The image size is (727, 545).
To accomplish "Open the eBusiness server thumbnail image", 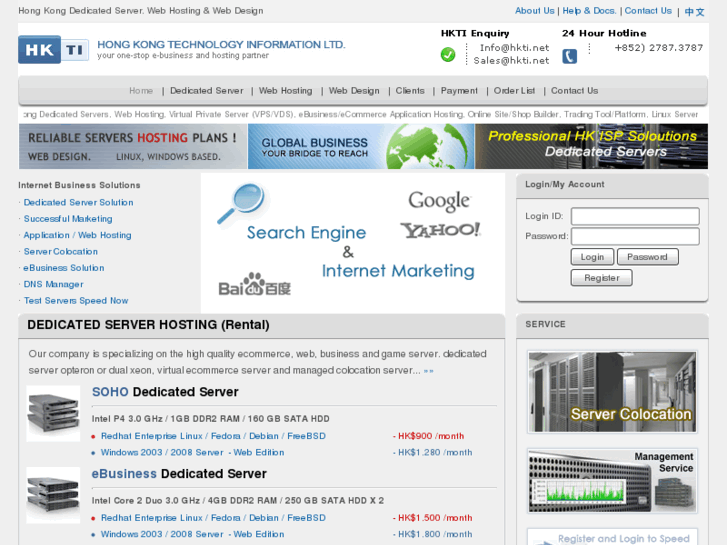I will pyautogui.click(x=53, y=495).
